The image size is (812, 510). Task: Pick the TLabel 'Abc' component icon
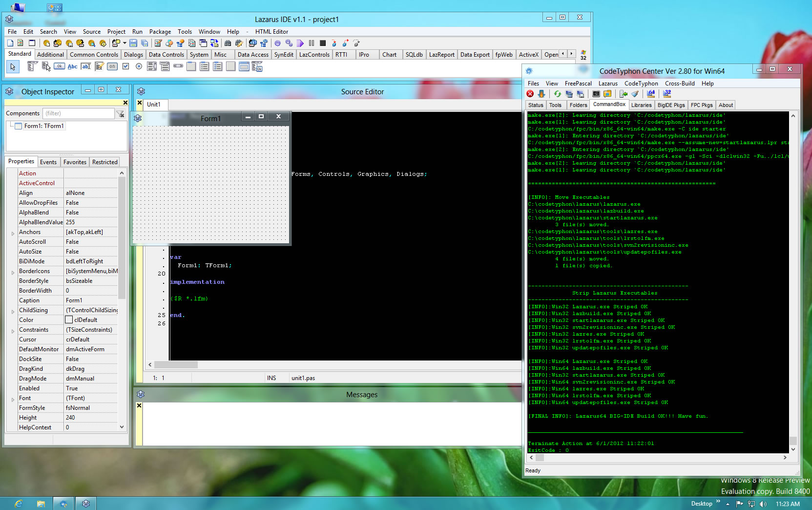(72, 66)
